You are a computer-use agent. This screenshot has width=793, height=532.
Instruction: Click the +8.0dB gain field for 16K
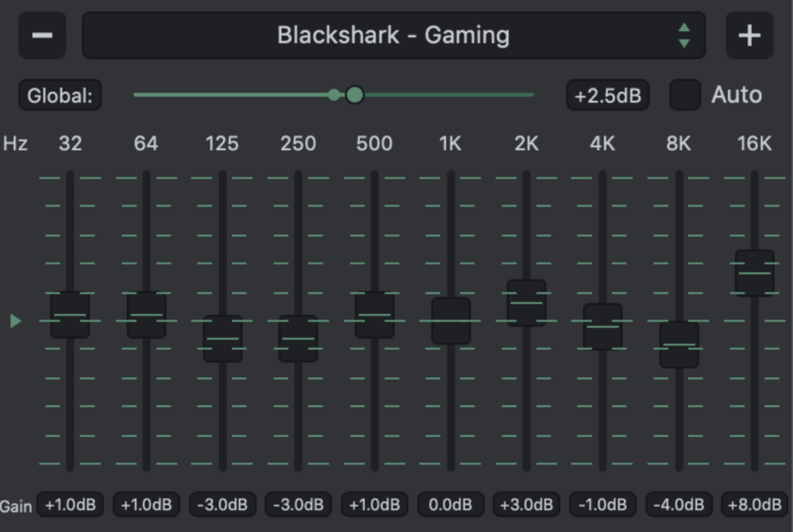754,505
